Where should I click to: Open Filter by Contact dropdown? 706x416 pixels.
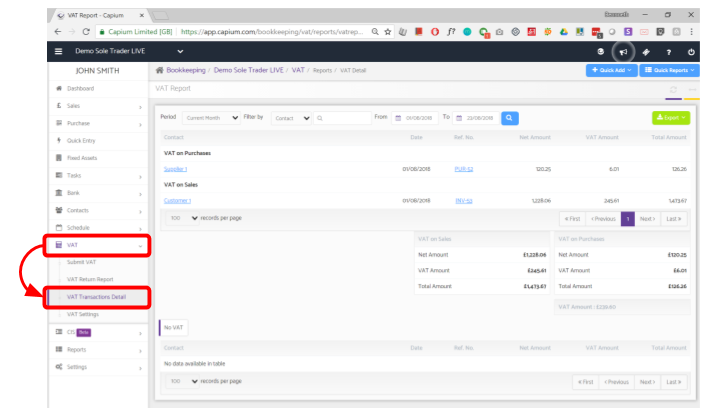pos(291,118)
